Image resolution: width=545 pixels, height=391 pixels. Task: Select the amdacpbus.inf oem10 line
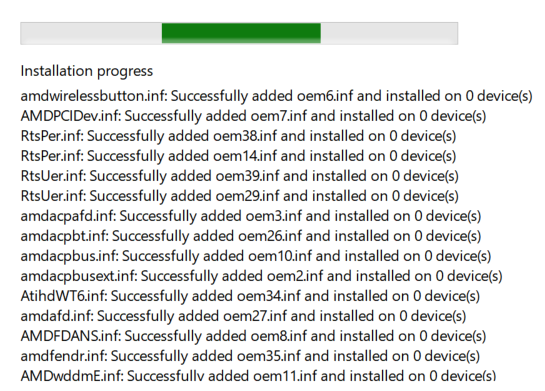pos(256,256)
